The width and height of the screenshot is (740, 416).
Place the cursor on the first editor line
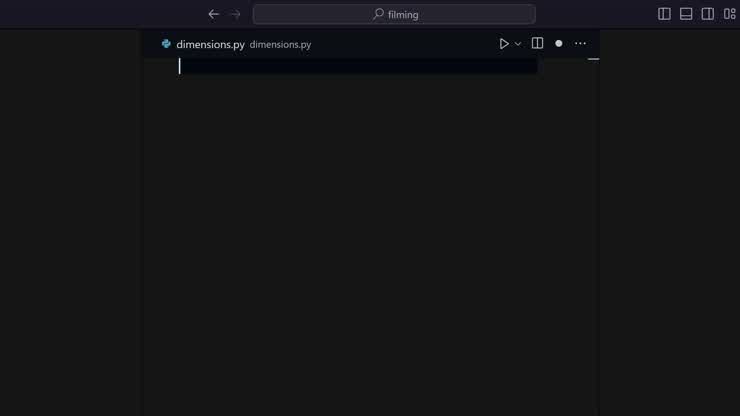[358, 66]
